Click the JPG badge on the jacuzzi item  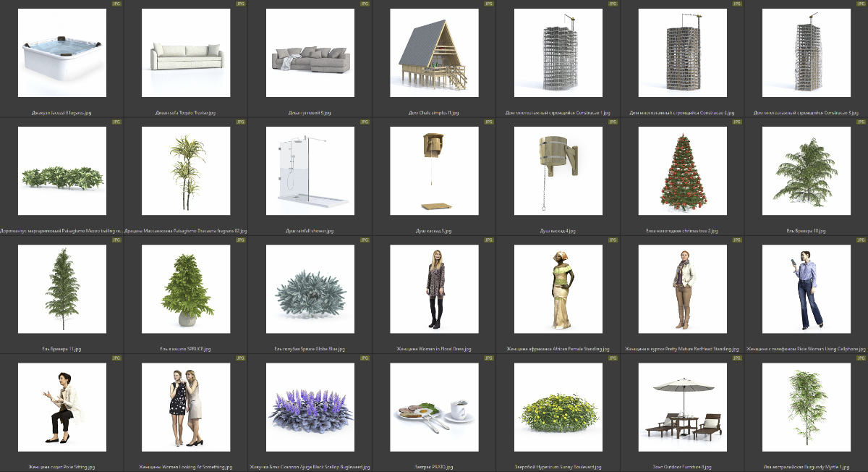coord(116,4)
